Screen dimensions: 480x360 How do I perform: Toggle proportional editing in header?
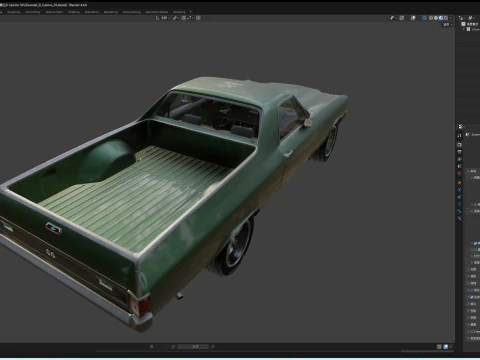198,18
